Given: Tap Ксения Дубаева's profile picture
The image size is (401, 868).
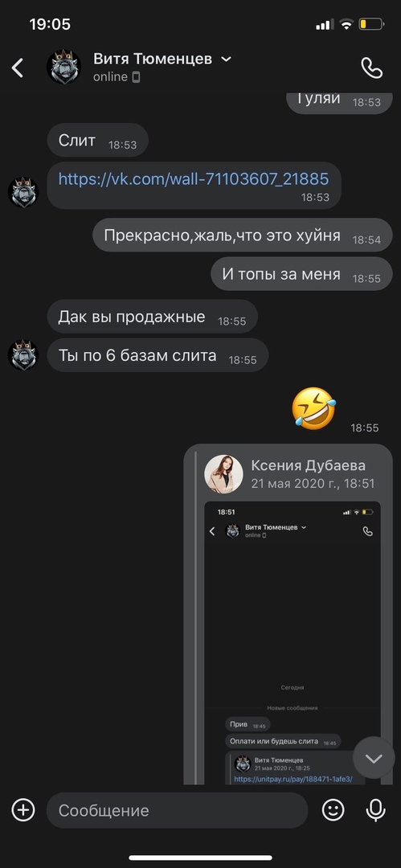Looking at the screenshot, I should pyautogui.click(x=223, y=474).
